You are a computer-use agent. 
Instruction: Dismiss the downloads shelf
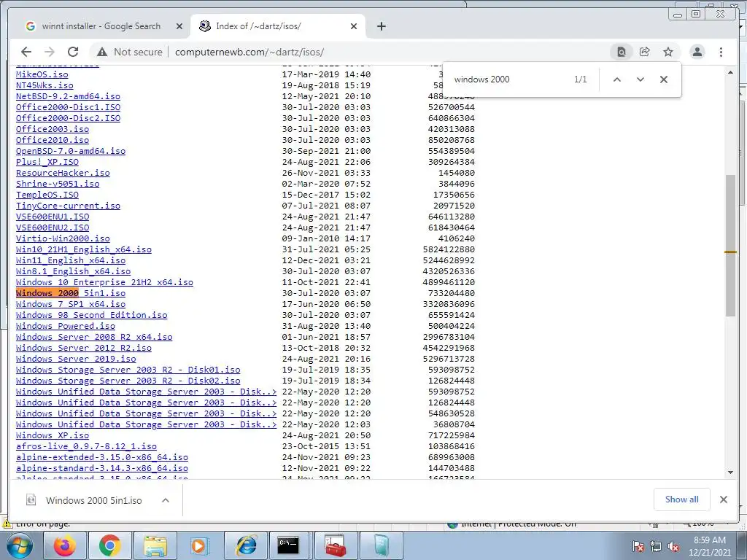click(x=724, y=499)
